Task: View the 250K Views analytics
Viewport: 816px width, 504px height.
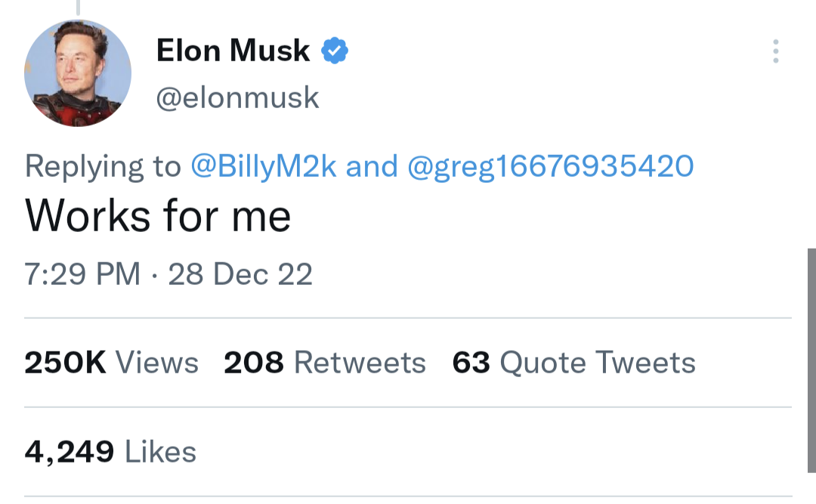Action: 111,363
